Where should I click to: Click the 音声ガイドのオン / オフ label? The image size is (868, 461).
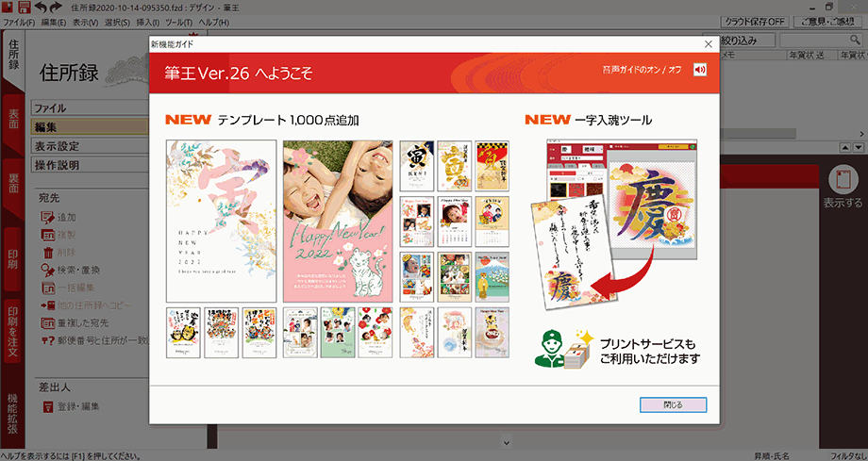pyautogui.click(x=643, y=70)
